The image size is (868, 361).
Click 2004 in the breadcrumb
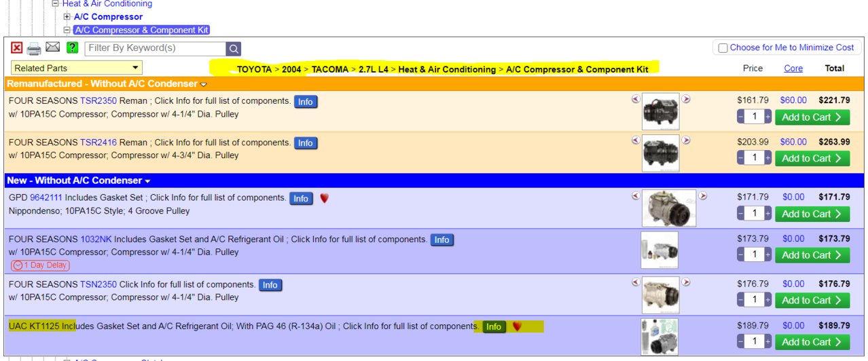pyautogui.click(x=291, y=69)
